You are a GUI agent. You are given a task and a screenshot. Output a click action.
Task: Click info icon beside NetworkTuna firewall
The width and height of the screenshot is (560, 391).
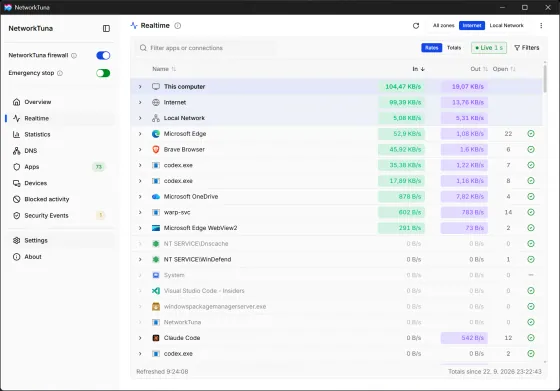pos(74,56)
